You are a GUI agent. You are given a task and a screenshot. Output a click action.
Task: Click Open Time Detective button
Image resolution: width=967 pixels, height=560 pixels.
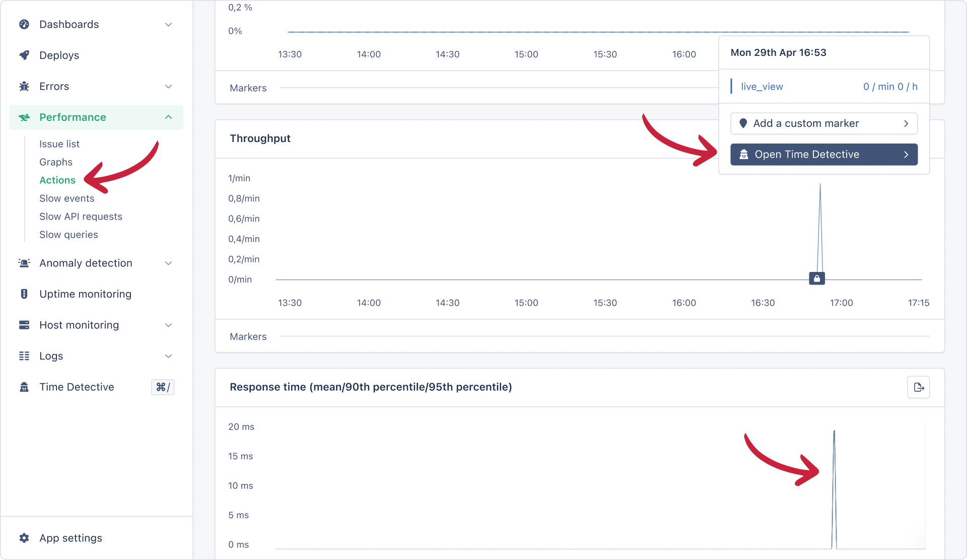coord(824,155)
